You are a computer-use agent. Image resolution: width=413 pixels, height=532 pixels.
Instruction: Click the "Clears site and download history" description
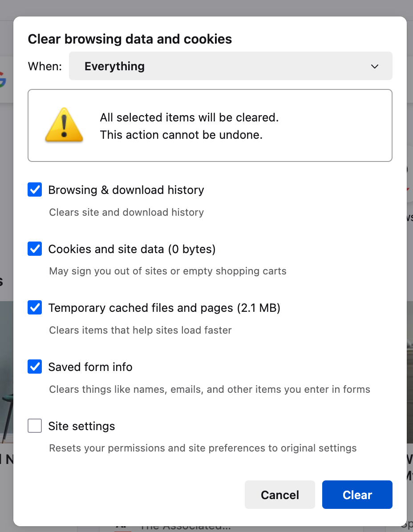click(126, 212)
